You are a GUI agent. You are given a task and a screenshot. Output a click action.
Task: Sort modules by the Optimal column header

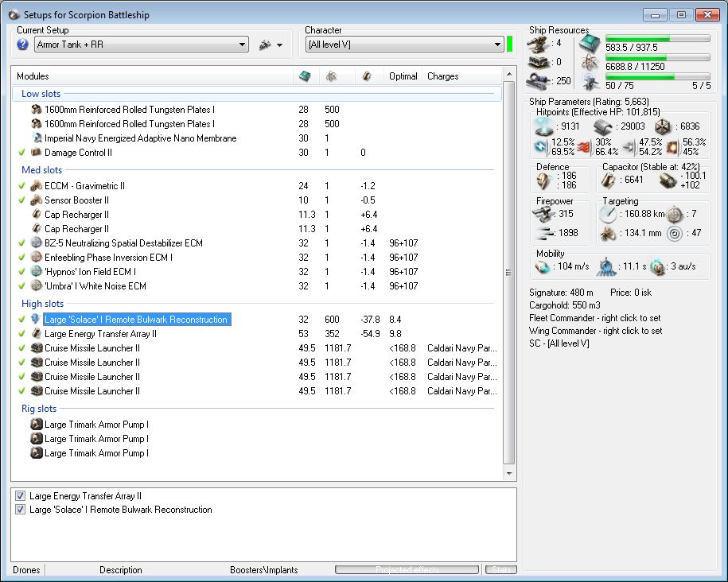click(x=403, y=76)
